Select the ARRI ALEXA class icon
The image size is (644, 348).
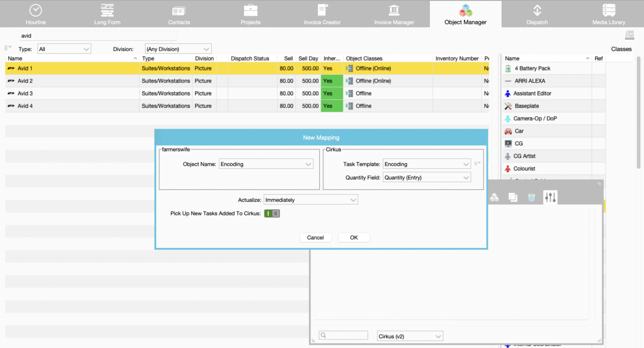coord(508,81)
